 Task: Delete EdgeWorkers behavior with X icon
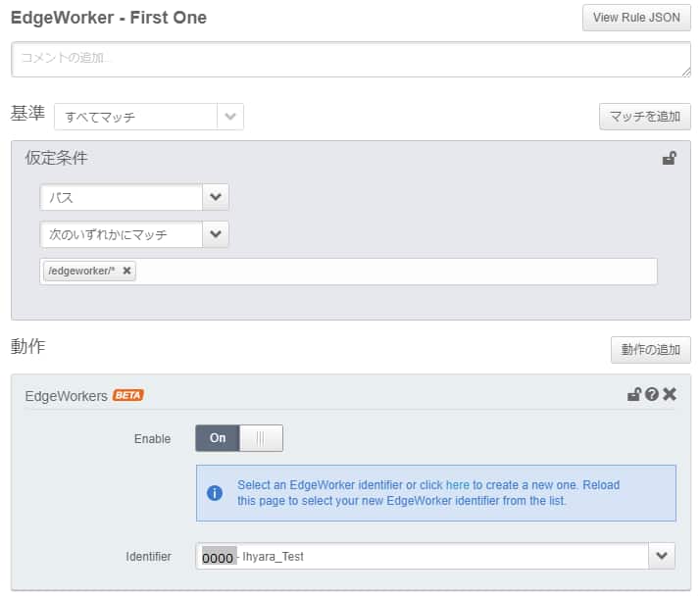click(x=670, y=394)
